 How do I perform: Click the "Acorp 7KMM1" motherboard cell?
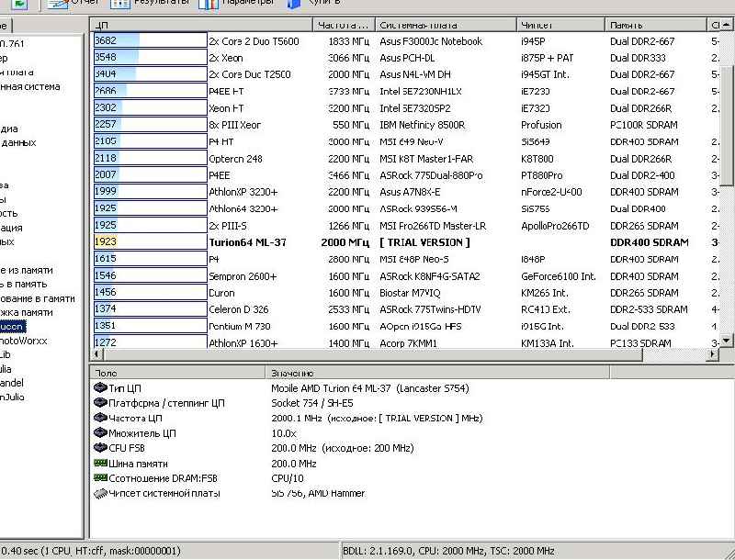[408, 343]
